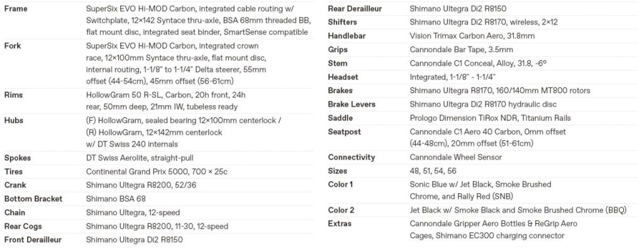Select the Bottom Bracket label
644x251 pixels.
click(x=33, y=199)
